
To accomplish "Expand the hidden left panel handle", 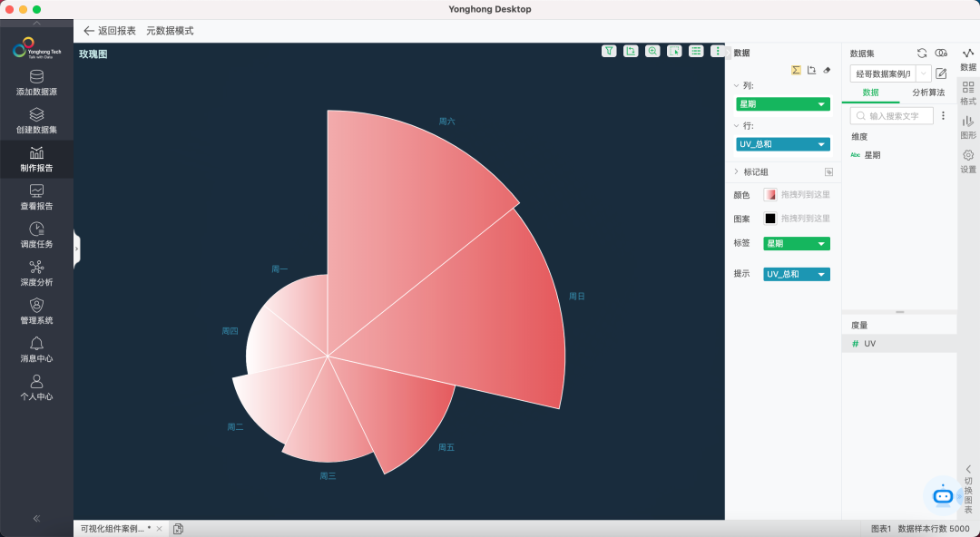I will (x=77, y=249).
